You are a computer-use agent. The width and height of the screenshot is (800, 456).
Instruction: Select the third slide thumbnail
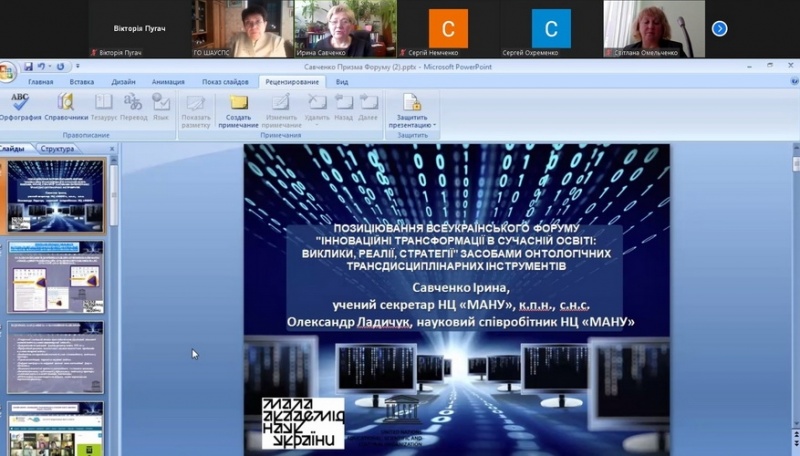(55, 357)
